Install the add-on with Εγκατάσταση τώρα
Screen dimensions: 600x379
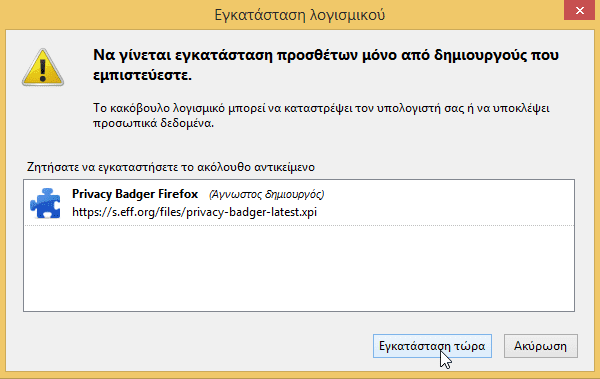[x=432, y=346]
